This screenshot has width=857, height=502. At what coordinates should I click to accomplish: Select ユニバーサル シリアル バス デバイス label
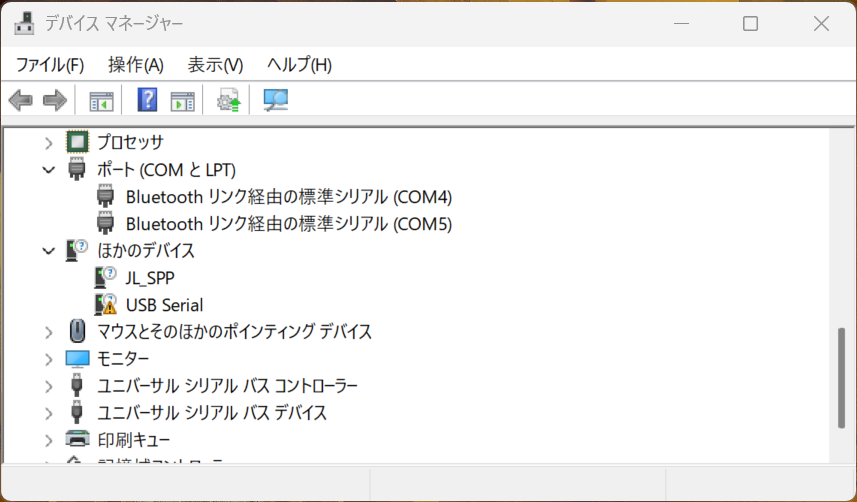212,412
